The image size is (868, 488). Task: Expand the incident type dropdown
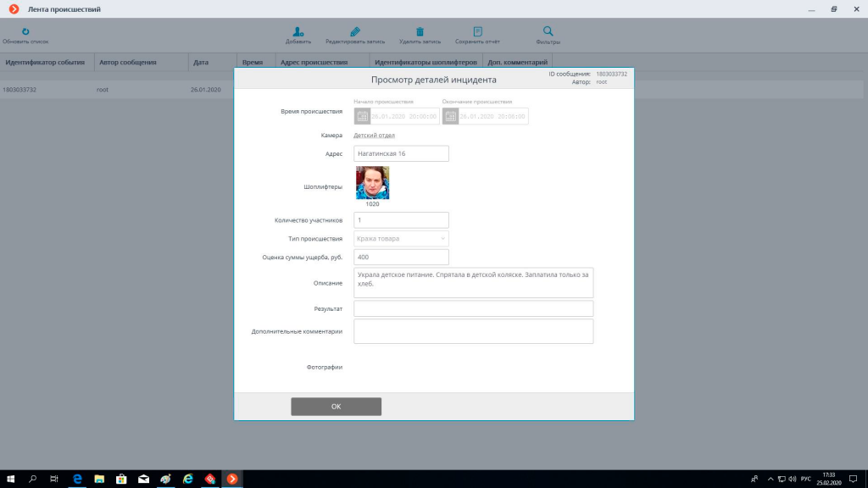tap(401, 238)
